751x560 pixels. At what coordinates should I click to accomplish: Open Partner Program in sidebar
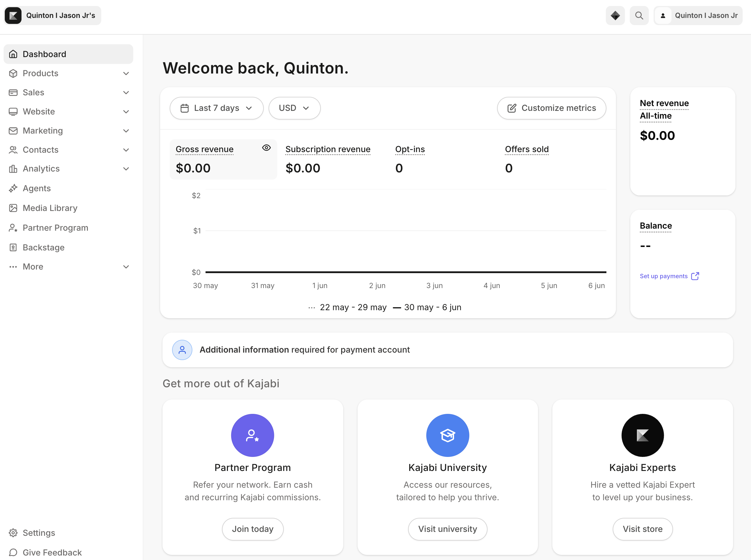click(x=68, y=228)
